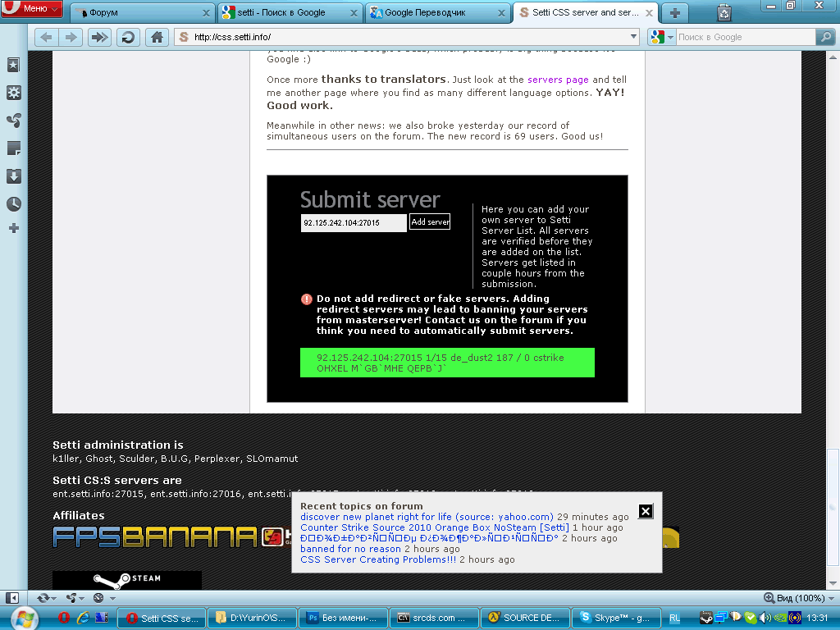Screen dimensions: 840x630
Task: Open the Bookmarks panel star icon
Action: tap(13, 65)
